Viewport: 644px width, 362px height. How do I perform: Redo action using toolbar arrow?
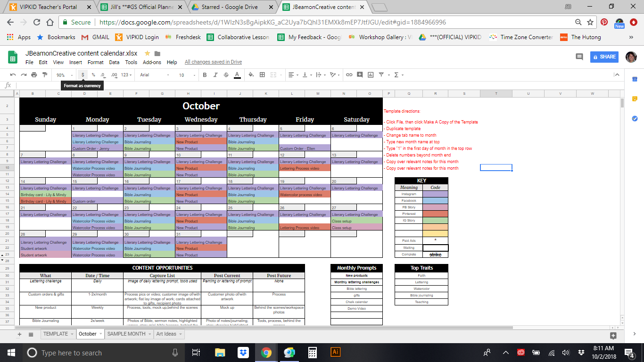[x=23, y=74]
